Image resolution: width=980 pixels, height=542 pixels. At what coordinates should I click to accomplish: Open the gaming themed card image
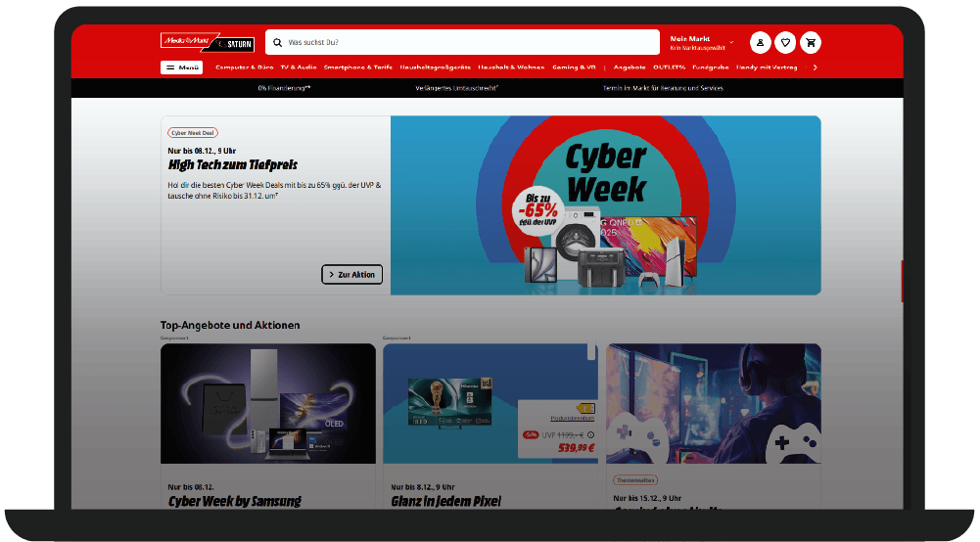(713, 403)
